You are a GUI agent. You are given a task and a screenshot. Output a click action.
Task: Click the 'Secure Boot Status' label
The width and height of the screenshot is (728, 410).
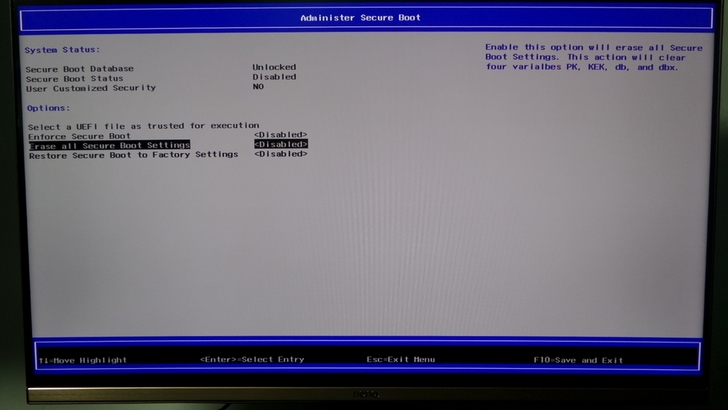[74, 78]
